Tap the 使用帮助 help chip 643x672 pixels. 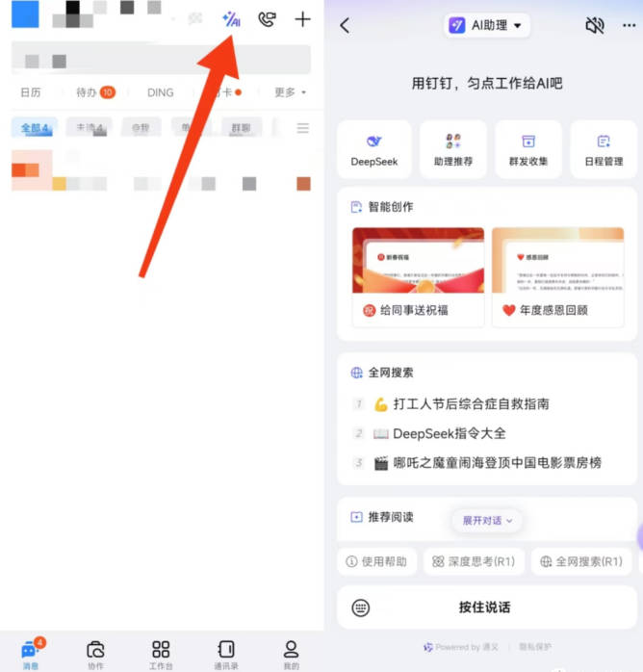click(x=376, y=561)
